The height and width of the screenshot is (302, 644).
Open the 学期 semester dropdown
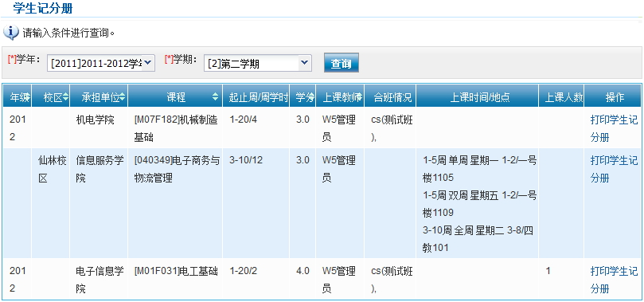click(257, 63)
